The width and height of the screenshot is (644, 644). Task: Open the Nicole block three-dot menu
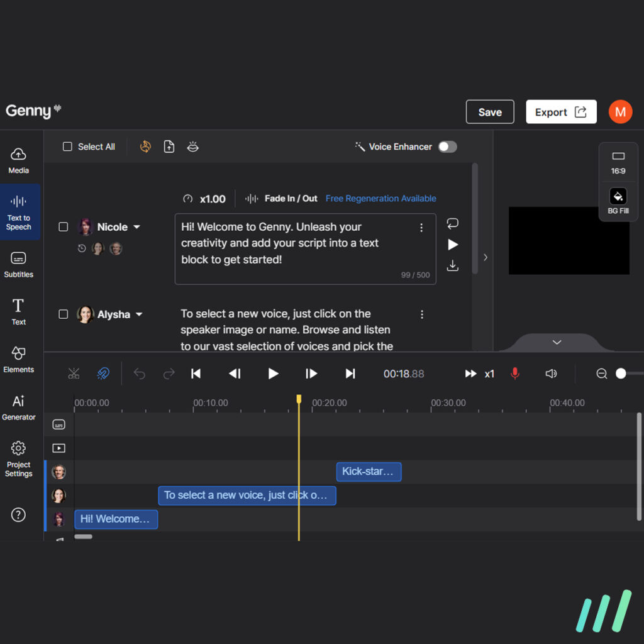click(x=421, y=228)
